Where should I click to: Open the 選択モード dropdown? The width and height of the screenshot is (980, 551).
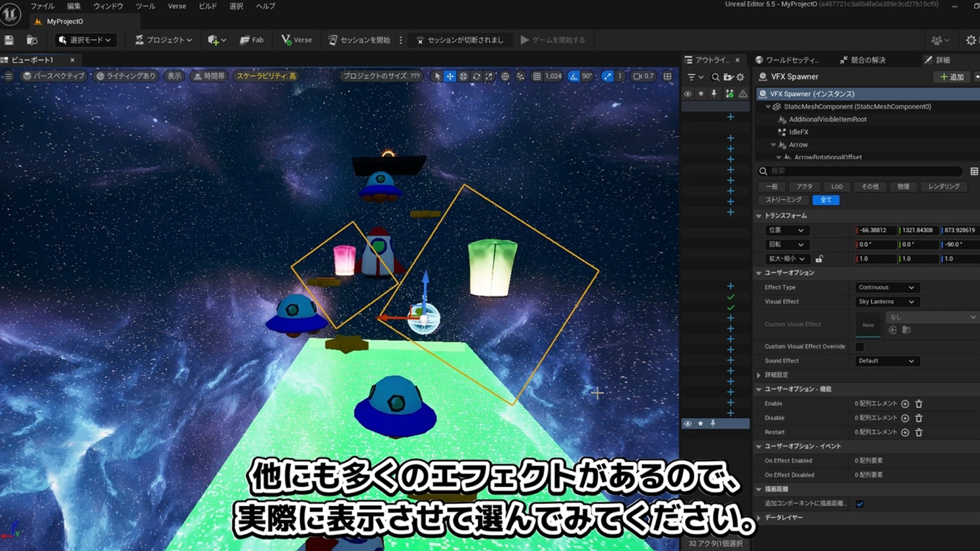click(x=85, y=40)
